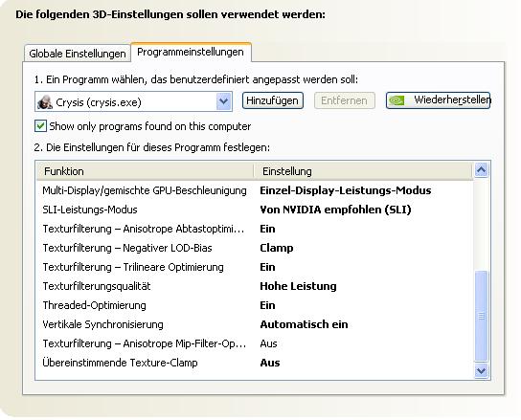521x420 pixels.
Task: Click Ein value for Trilineare Optimierung
Action: 267,267
